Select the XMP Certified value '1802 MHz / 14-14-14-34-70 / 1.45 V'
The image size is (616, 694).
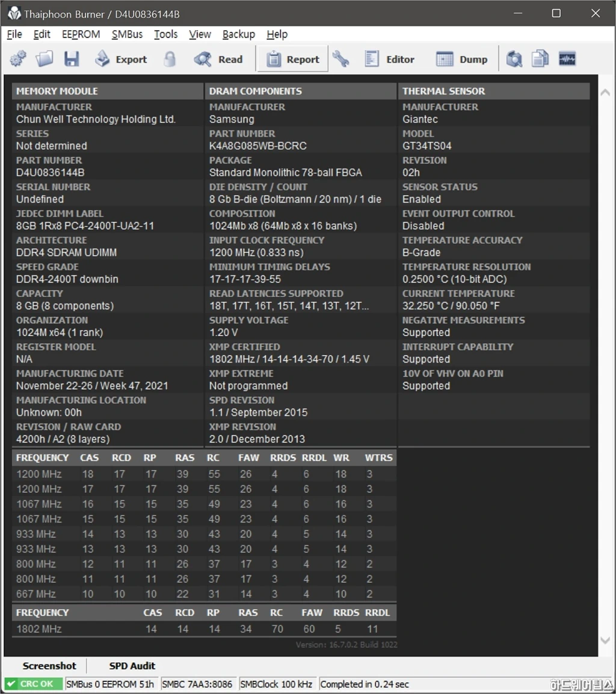(289, 359)
